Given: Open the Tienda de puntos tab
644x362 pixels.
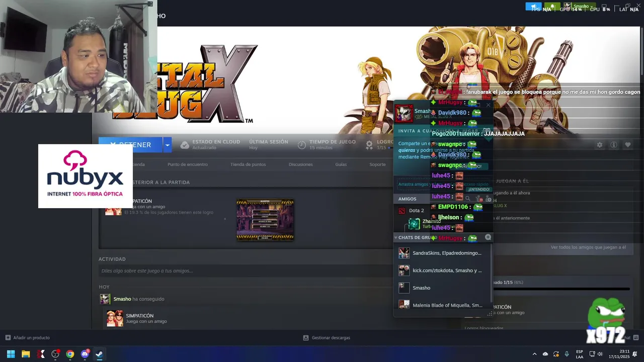Looking at the screenshot, I should [248, 164].
